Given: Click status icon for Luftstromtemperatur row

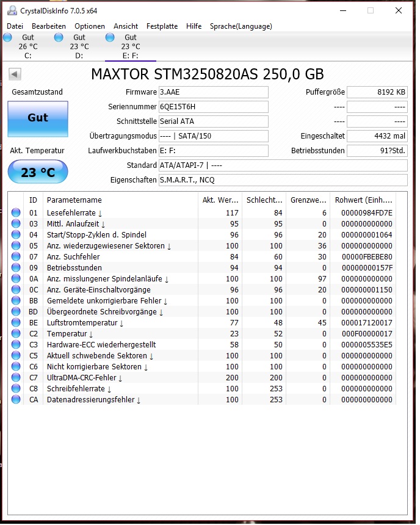Looking at the screenshot, I should 16,322.
